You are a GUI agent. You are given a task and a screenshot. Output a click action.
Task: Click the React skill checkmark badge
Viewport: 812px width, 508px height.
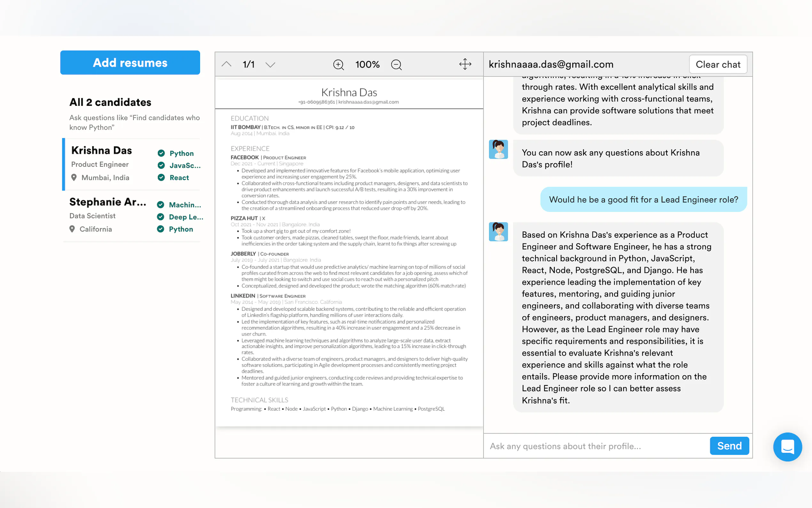[x=161, y=178]
